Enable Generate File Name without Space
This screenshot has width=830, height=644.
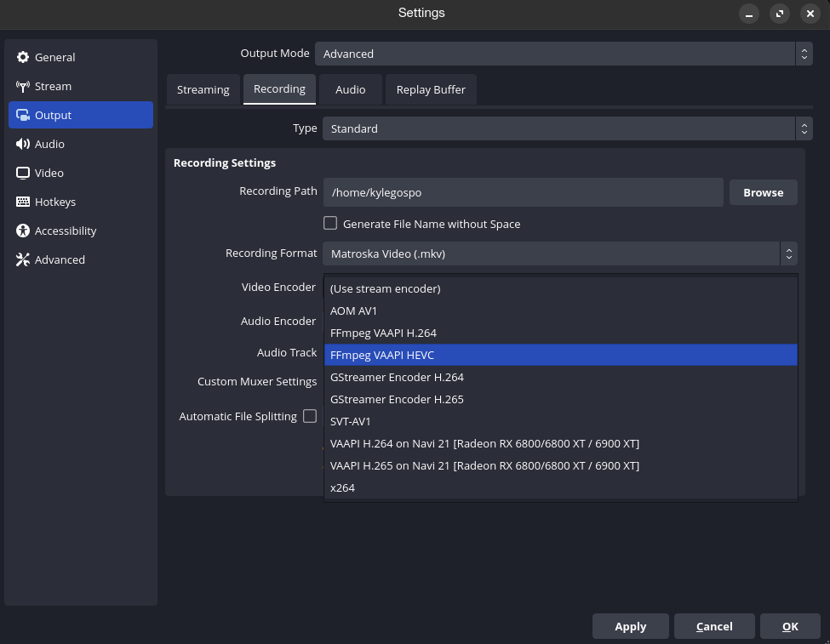[330, 223]
